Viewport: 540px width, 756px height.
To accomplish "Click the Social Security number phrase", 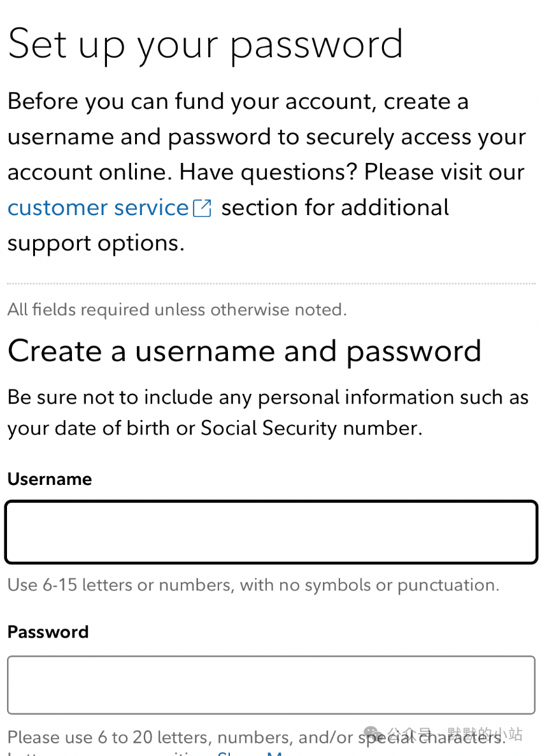I will 311,428.
